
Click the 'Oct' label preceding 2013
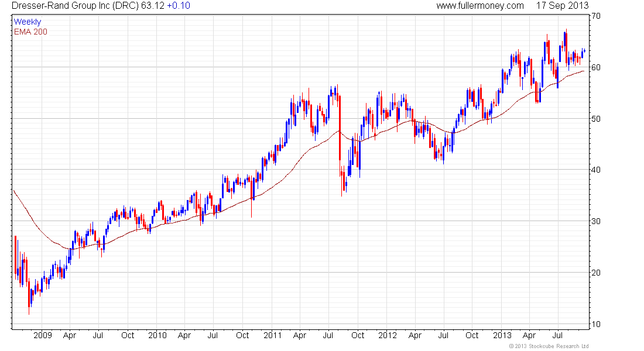472,335
